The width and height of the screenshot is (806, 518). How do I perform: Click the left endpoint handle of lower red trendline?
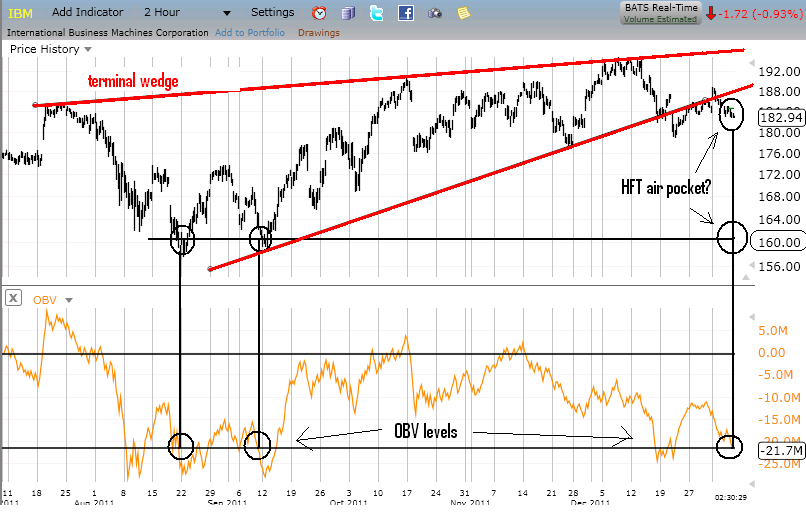[x=210, y=269]
